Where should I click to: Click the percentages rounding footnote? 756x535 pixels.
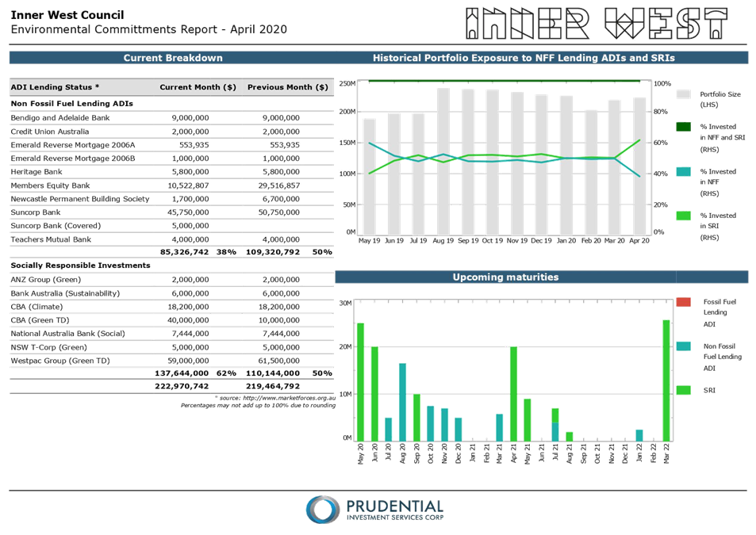tap(258, 406)
